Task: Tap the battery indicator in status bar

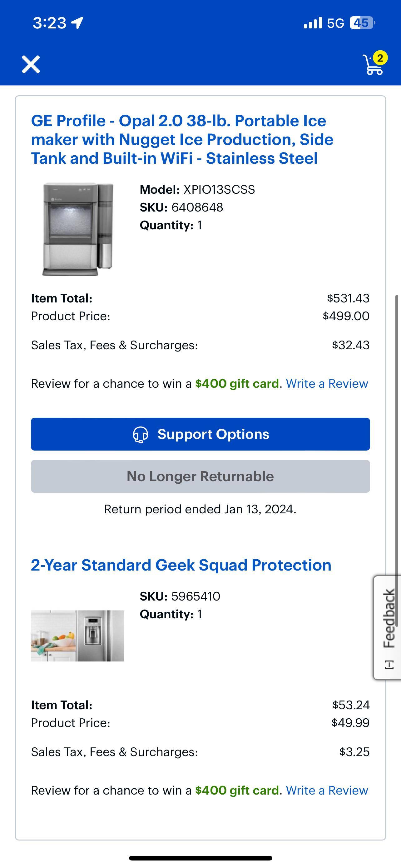Action: 362,23
